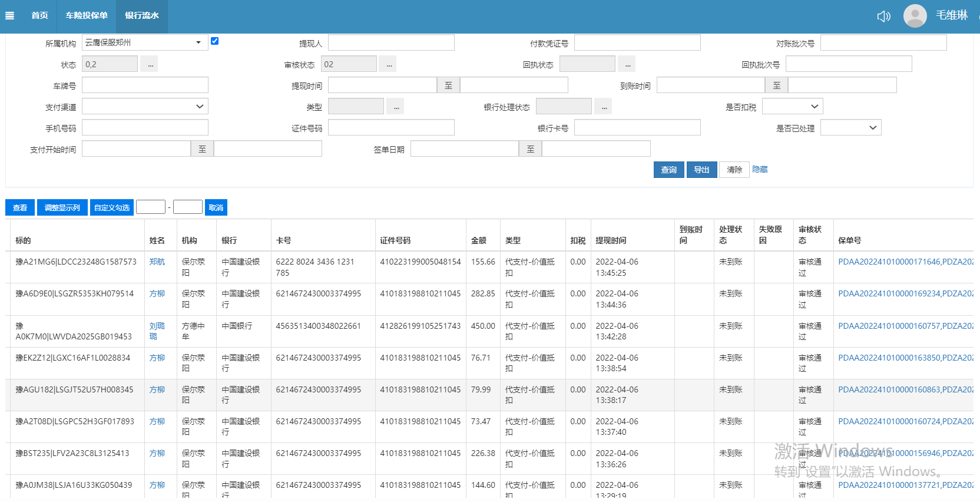Expand the 支付渠道 dropdown
The width and height of the screenshot is (980, 502).
tap(145, 107)
